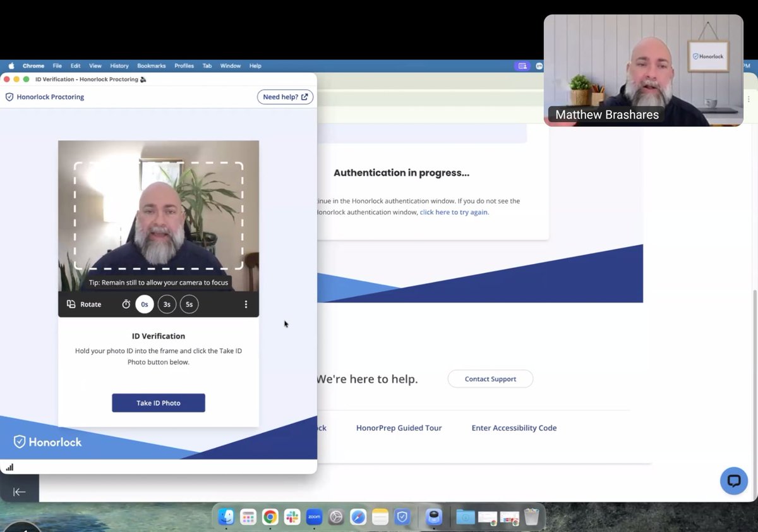This screenshot has width=758, height=532.
Task: Open the HonorPrep Guided Tour link
Action: click(399, 428)
